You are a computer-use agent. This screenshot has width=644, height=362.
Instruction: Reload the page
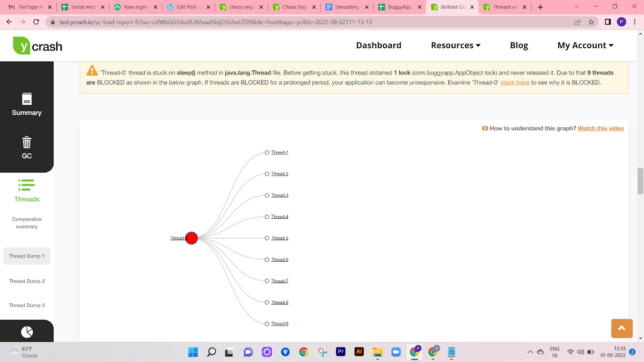[x=36, y=23]
